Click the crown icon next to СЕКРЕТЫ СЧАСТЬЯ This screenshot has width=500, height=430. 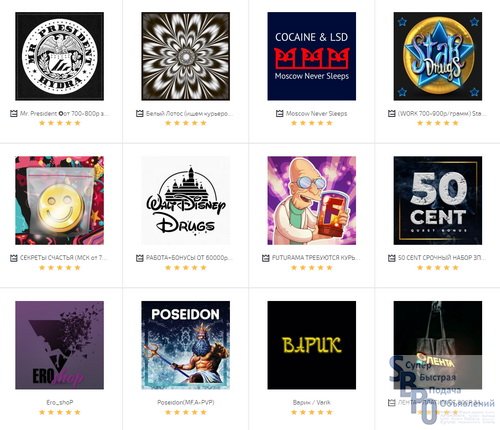pos(14,258)
